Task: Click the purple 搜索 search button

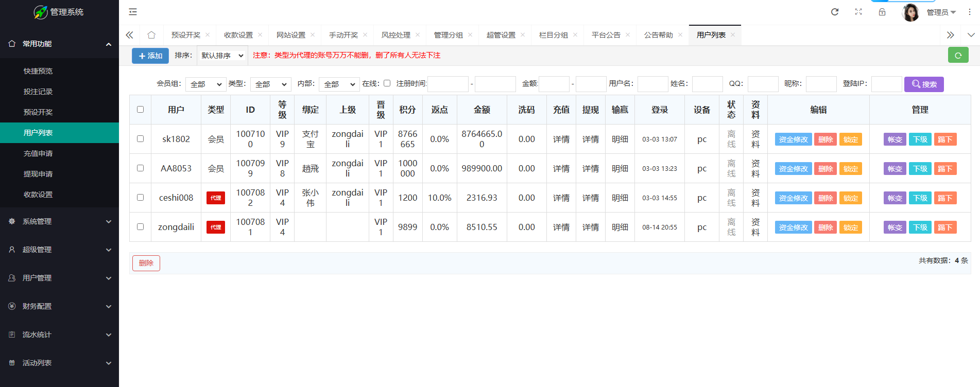Action: click(x=924, y=84)
